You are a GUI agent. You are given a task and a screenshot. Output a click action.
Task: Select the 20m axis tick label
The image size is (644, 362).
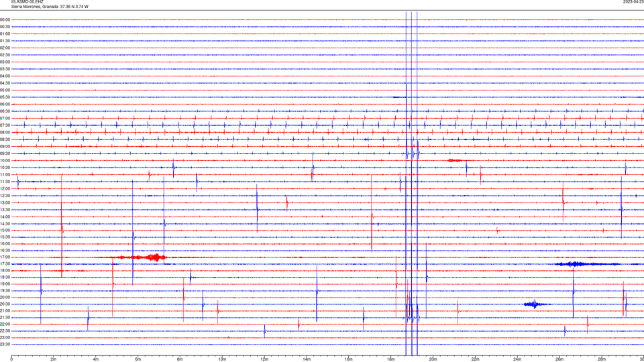point(433,359)
